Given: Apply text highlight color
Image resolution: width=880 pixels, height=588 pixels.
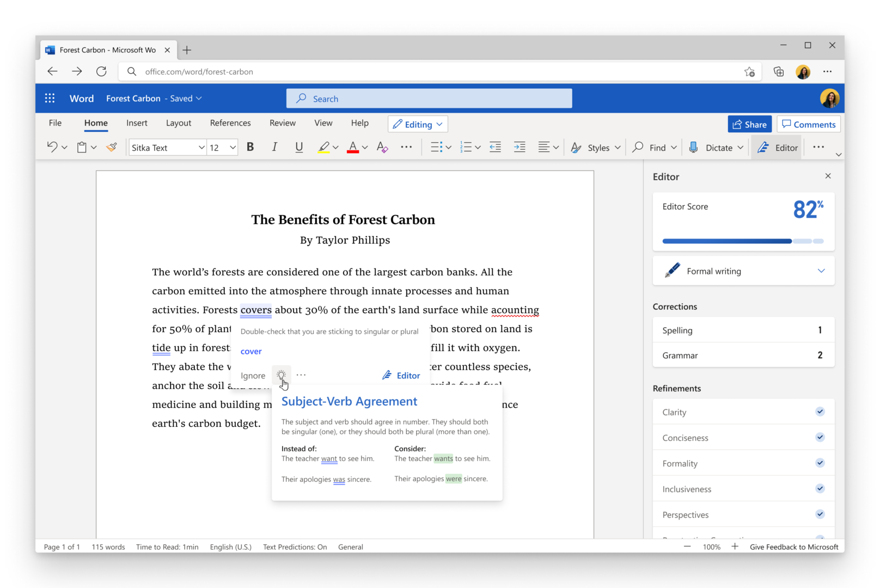Looking at the screenshot, I should pos(323,147).
